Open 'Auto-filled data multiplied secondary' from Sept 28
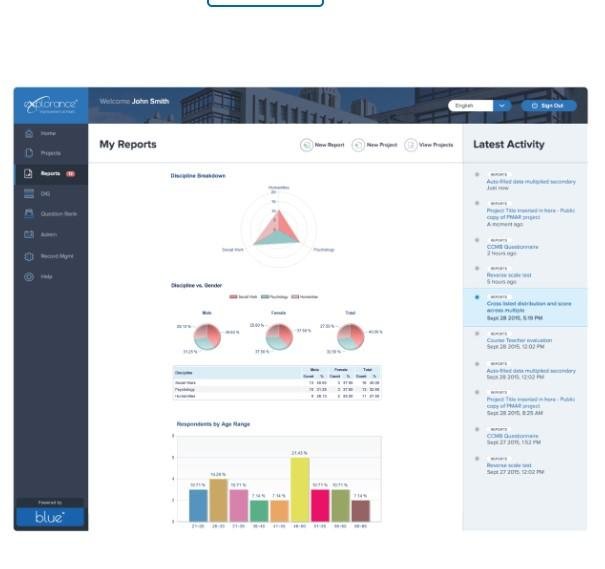 click(x=531, y=371)
